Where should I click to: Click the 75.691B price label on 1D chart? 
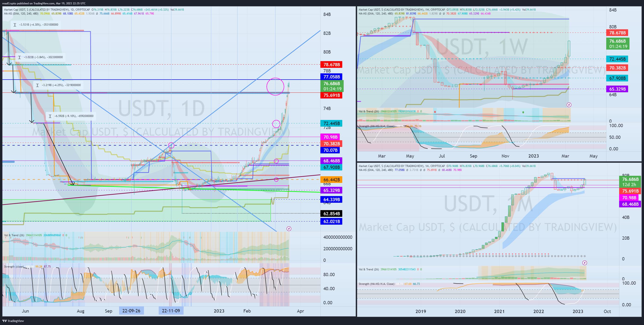331,95
